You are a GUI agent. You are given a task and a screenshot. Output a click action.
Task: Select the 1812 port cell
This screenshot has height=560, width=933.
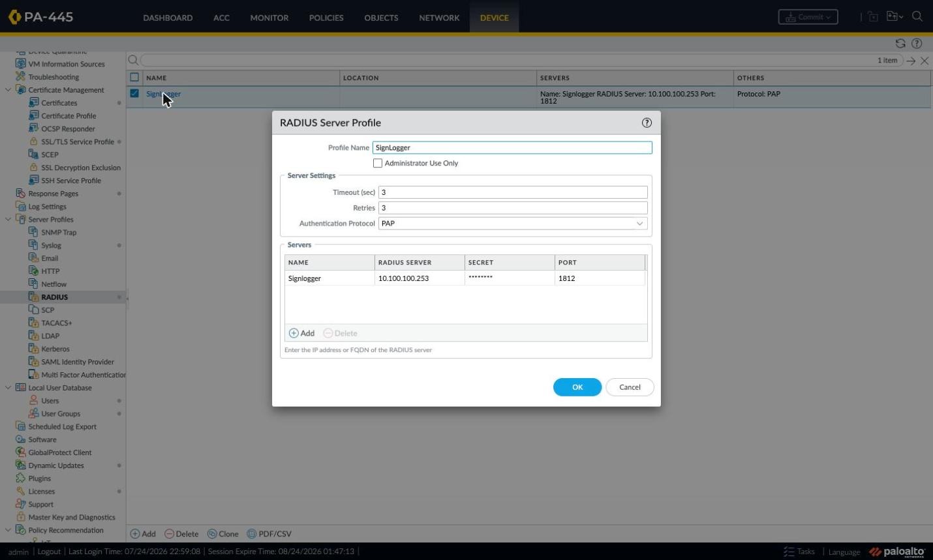pos(600,278)
